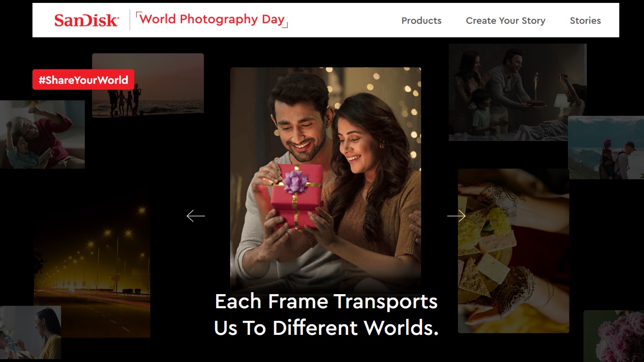Select the henna hands with sweets photo

(513, 251)
